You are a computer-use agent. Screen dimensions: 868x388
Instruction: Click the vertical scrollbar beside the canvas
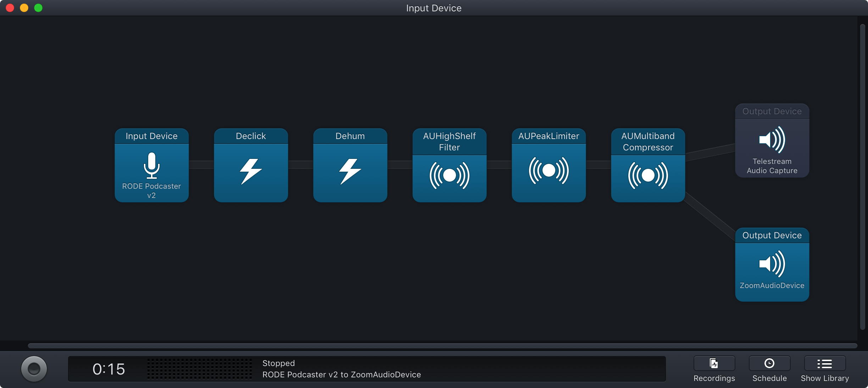click(863, 177)
